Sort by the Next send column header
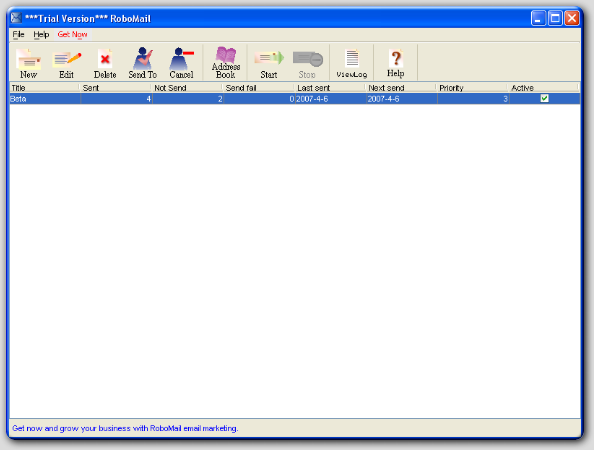This screenshot has width=594, height=450. 401,88
